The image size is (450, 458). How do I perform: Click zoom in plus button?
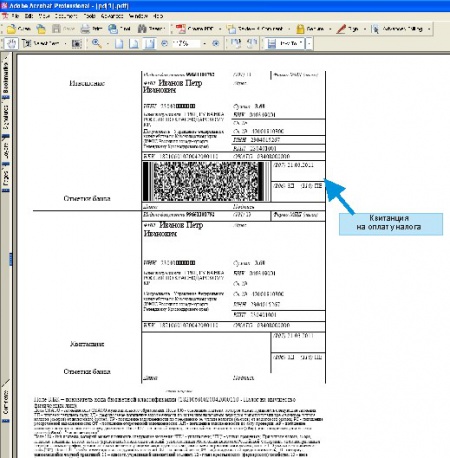click(216, 43)
